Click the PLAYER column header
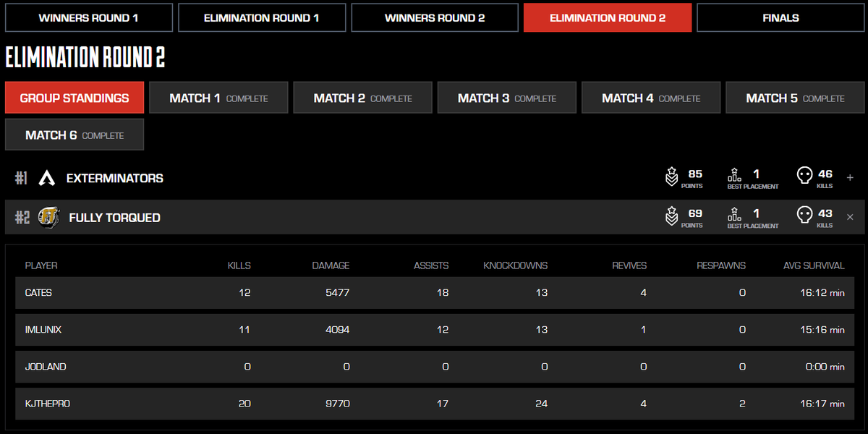The image size is (868, 434). click(x=41, y=265)
